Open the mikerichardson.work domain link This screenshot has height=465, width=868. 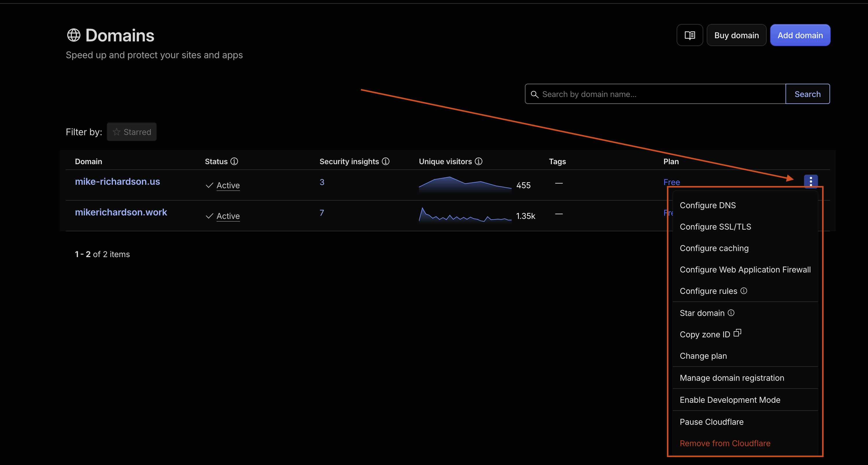pos(121,212)
